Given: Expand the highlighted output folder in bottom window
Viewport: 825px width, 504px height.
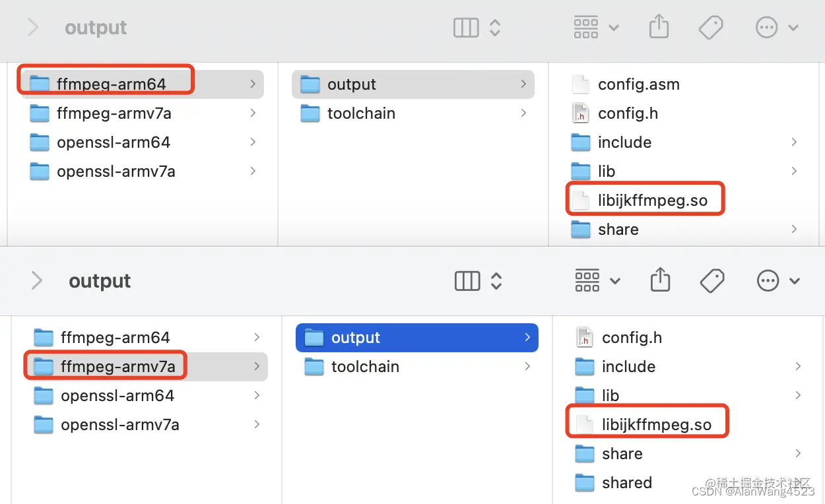Looking at the screenshot, I should (x=527, y=338).
